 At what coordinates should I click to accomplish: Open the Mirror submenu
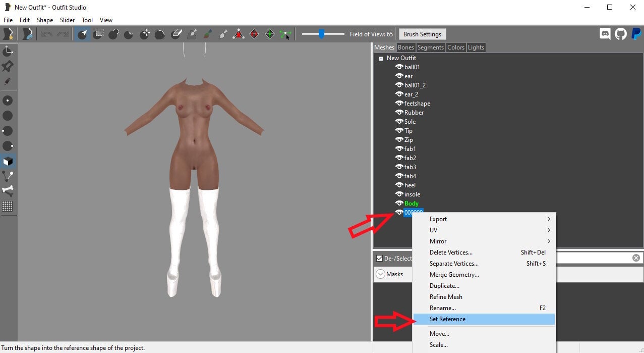tap(484, 241)
